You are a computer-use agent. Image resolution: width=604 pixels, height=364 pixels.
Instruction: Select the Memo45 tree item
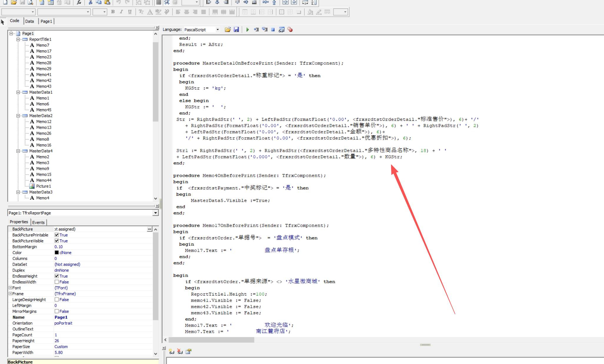click(44, 110)
